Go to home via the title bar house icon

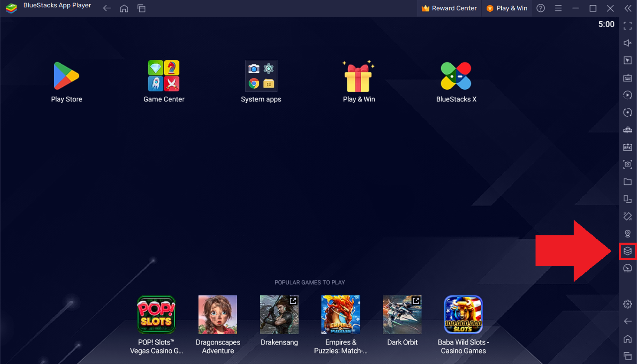[124, 8]
